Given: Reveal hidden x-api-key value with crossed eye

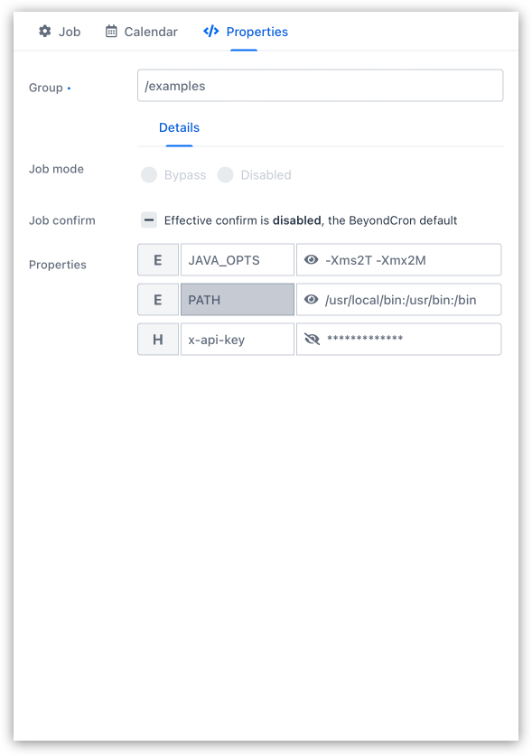Looking at the screenshot, I should coord(312,339).
